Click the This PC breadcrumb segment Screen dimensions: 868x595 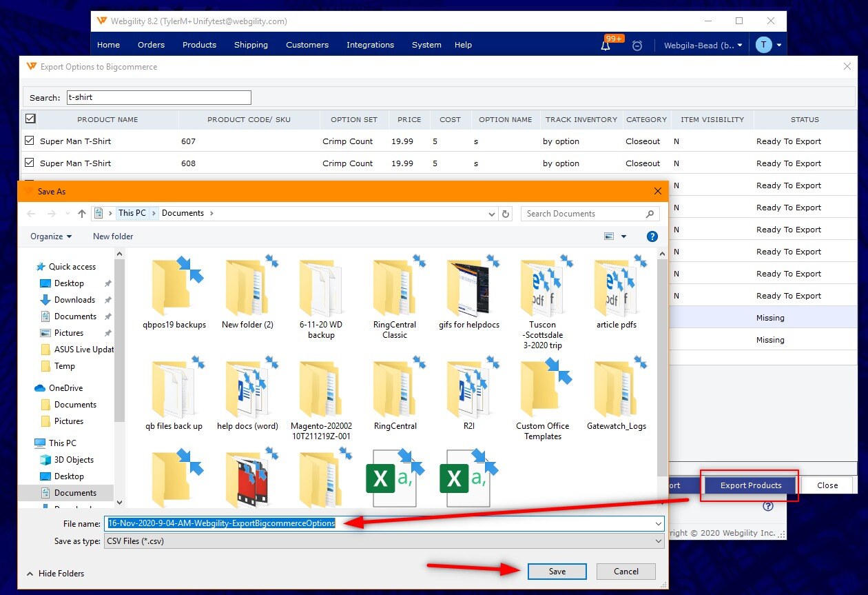point(132,213)
